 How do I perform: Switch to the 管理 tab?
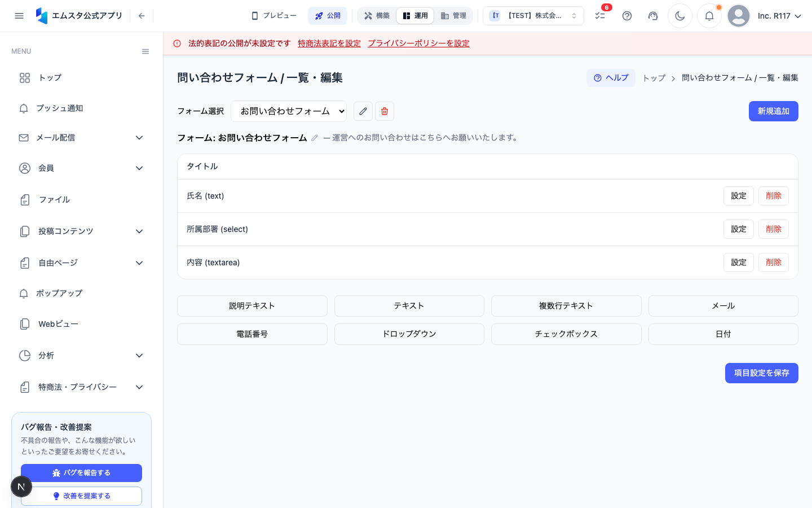pyautogui.click(x=453, y=16)
